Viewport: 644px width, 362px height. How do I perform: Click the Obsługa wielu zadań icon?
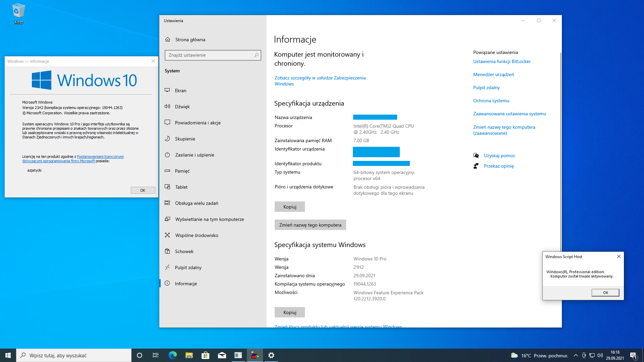pos(167,203)
